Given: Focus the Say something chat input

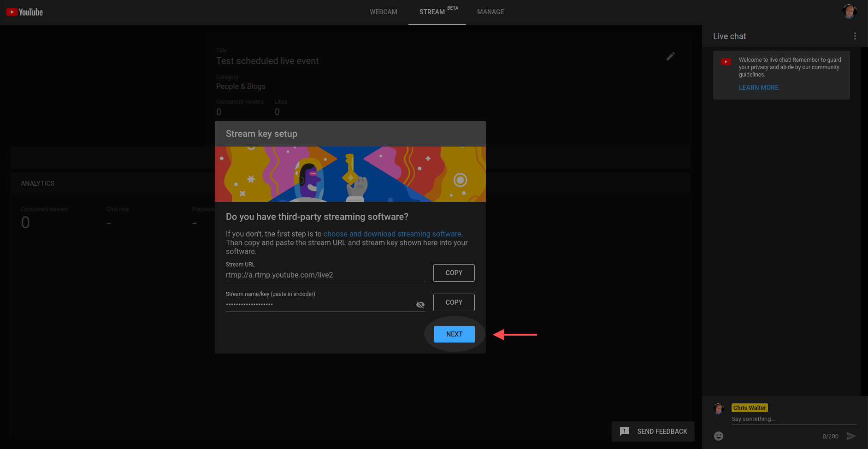Looking at the screenshot, I should pyautogui.click(x=793, y=419).
